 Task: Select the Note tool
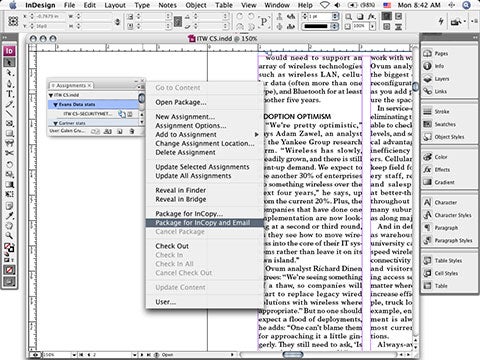(9, 205)
